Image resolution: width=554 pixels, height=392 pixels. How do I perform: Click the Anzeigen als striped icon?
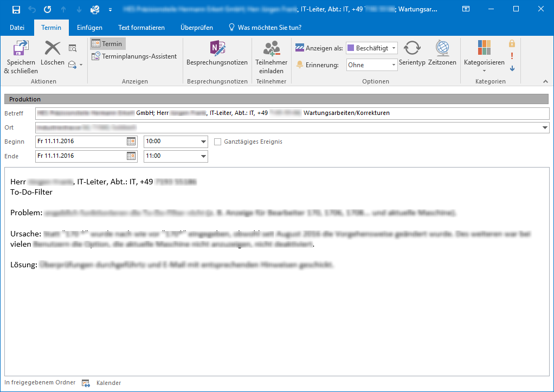click(x=300, y=48)
